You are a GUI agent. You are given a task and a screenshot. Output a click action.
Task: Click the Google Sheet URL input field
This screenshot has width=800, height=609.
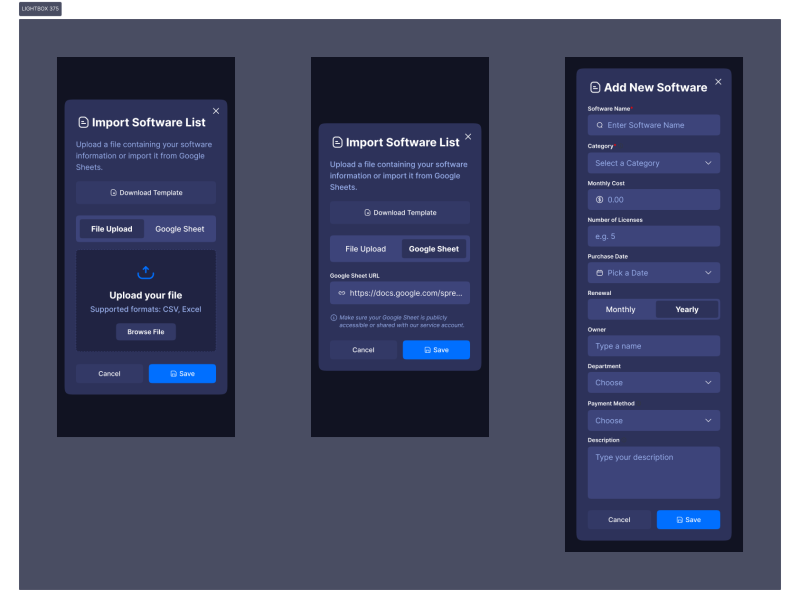400,293
